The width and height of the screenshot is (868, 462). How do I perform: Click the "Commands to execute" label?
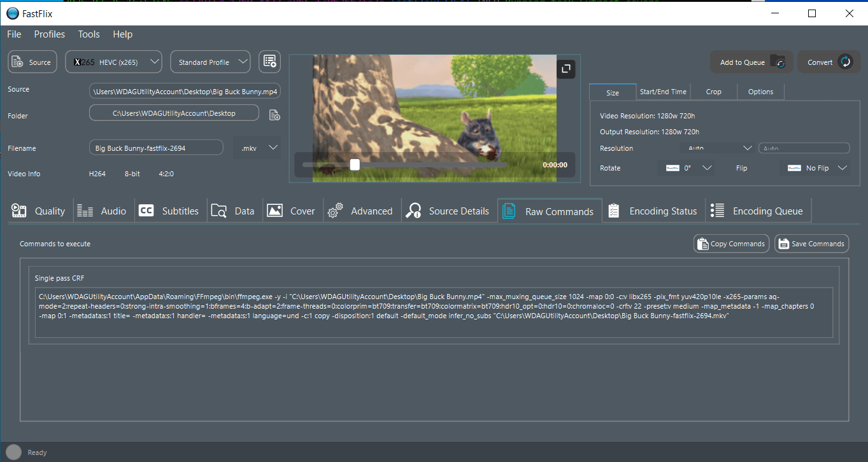pyautogui.click(x=55, y=244)
